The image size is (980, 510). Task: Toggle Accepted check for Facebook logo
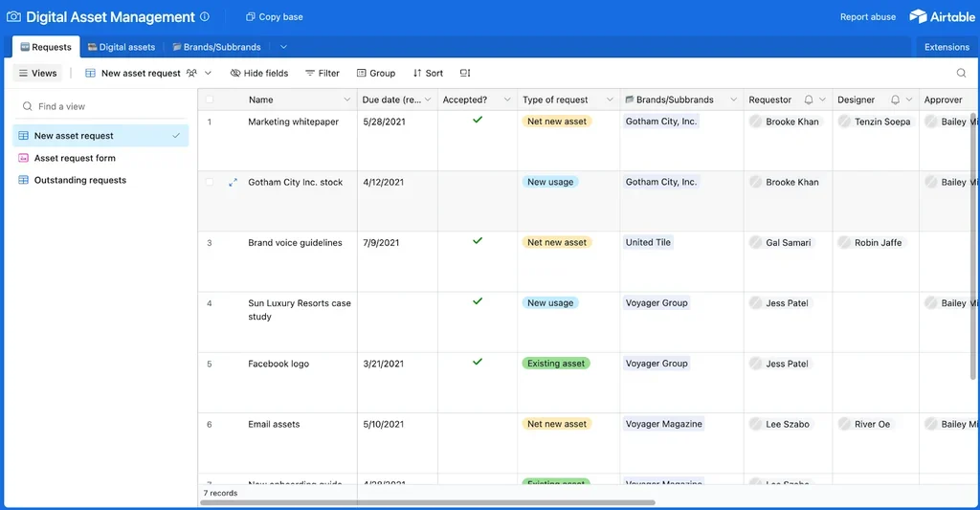pyautogui.click(x=478, y=362)
